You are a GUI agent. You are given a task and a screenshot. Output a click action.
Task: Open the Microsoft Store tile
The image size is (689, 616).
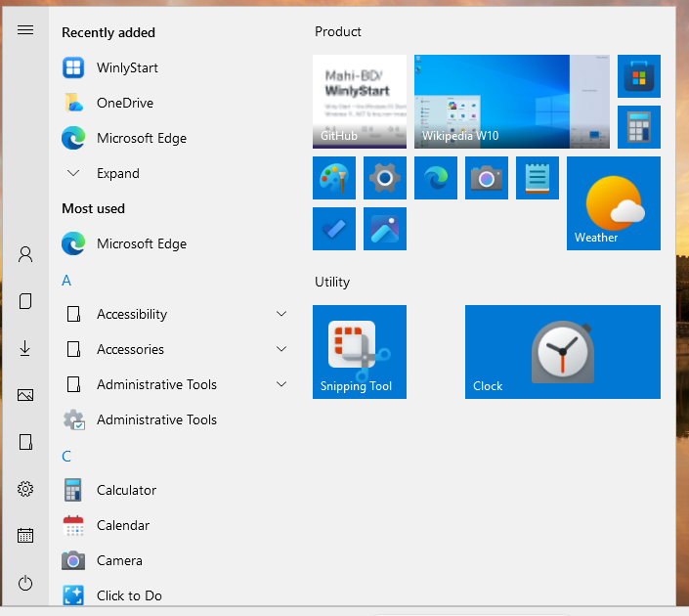(639, 76)
